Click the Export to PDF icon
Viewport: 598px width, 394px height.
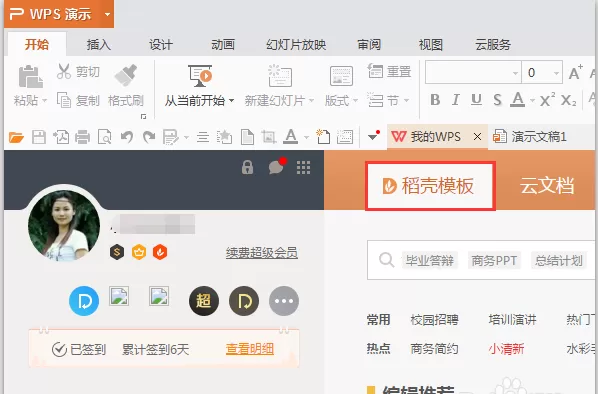pyautogui.click(x=61, y=137)
